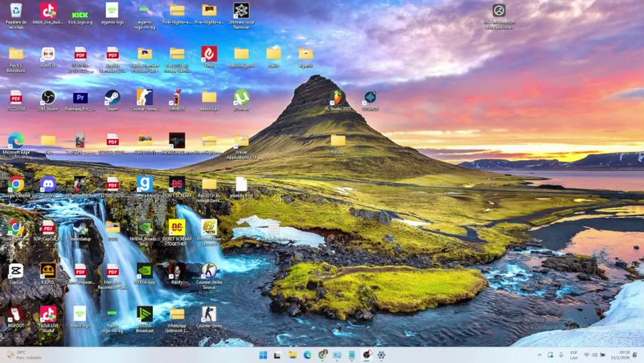Select the MiMESIS game shortcut
The height and width of the screenshot is (363, 644).
[177, 100]
